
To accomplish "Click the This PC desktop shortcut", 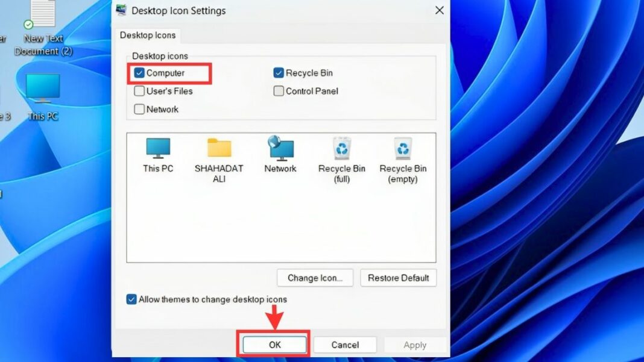I will coord(43,97).
